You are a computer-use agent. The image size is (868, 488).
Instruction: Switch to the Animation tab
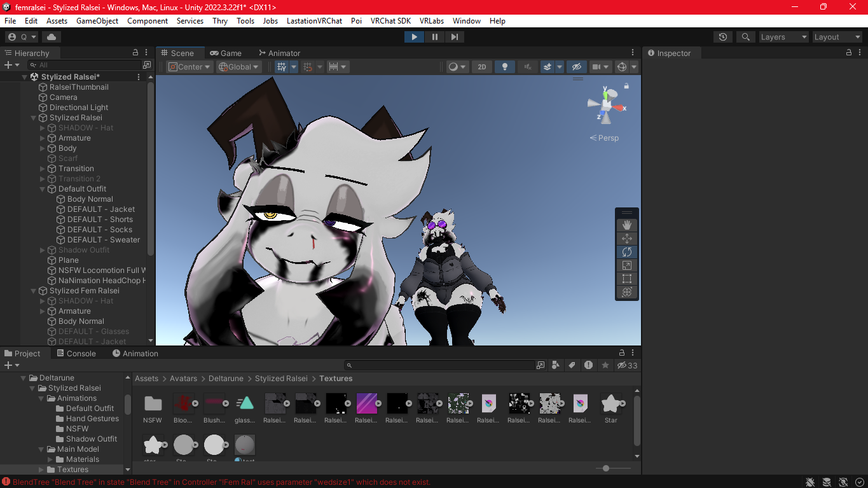pos(135,353)
